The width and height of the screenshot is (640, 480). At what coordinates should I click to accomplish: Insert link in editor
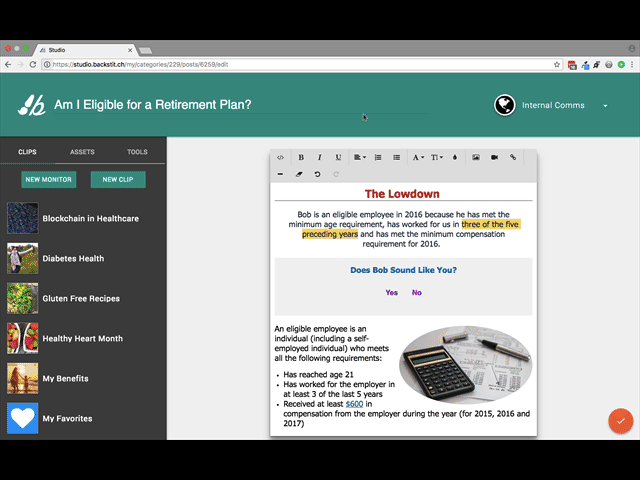coord(513,158)
